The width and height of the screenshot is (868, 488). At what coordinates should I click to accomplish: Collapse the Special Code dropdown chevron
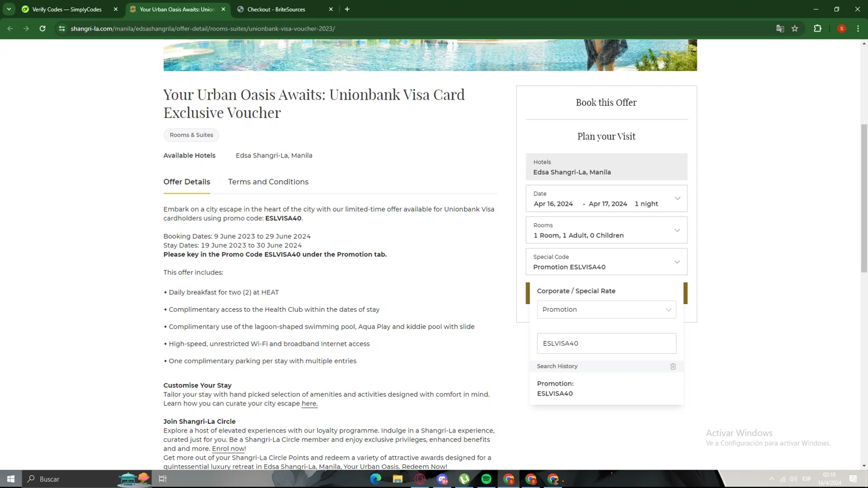pyautogui.click(x=677, y=262)
